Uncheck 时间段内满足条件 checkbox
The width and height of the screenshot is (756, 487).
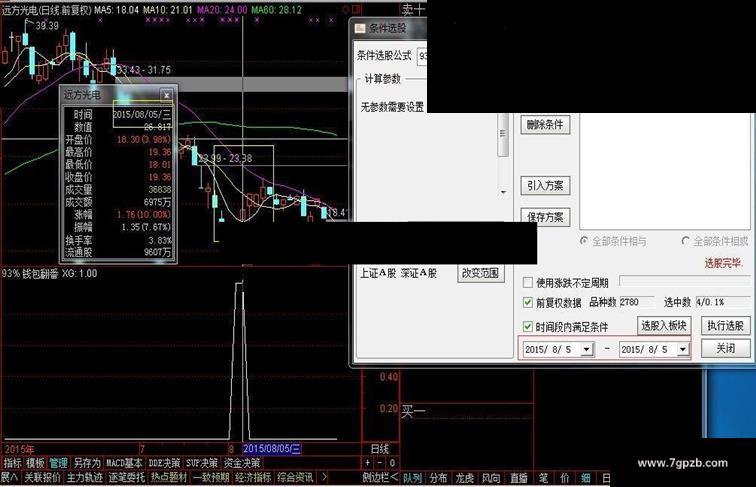pos(528,327)
